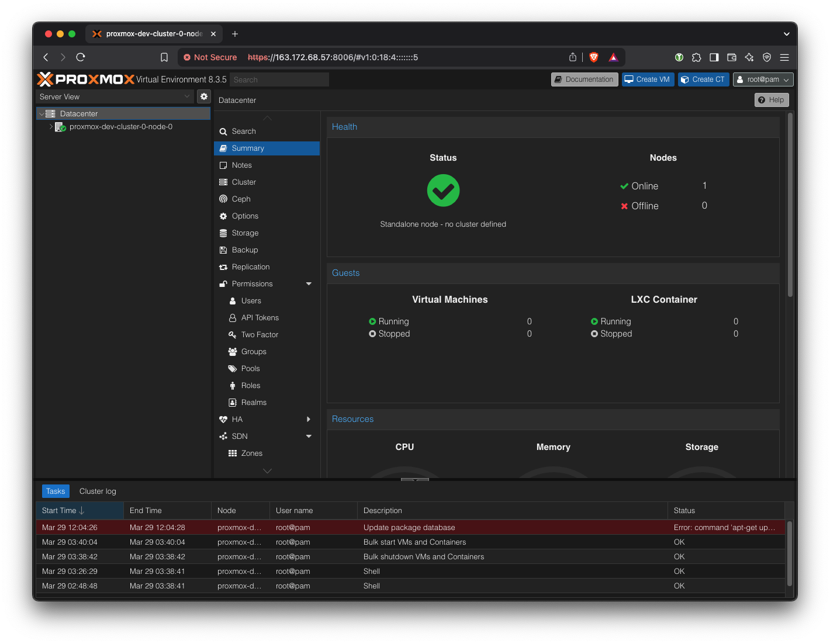Viewport: 830px width, 644px height.
Task: Open API Tokens under Permissions
Action: [x=260, y=318]
